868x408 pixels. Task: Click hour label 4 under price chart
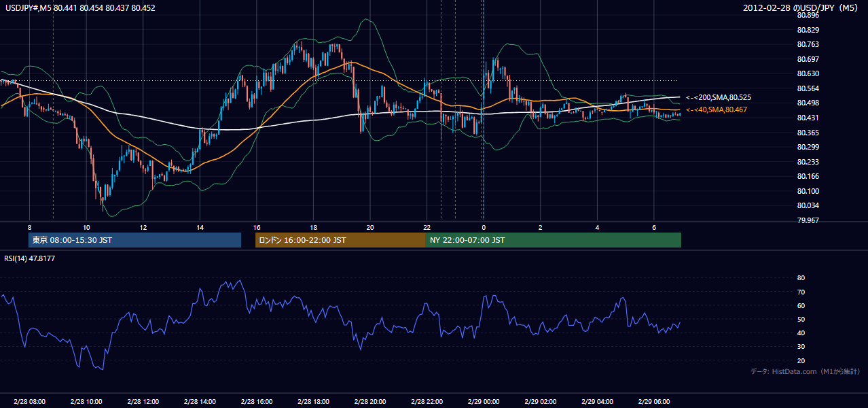[x=597, y=227]
